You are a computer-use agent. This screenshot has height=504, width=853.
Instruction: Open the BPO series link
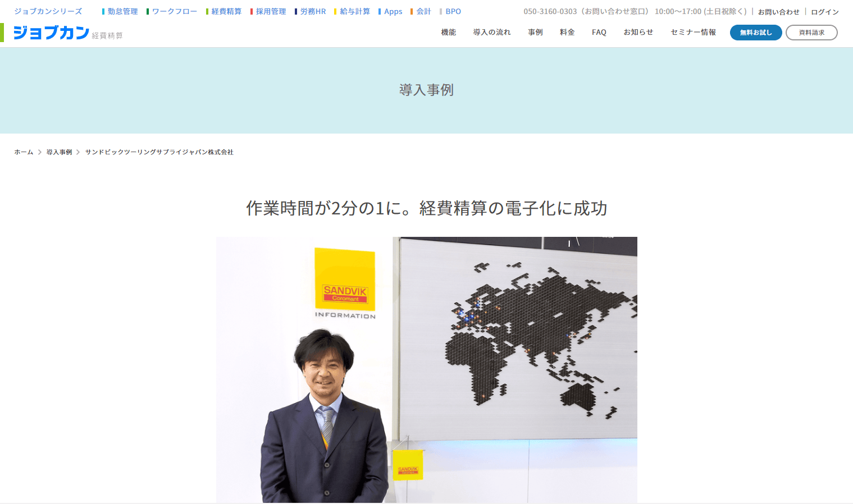click(451, 11)
